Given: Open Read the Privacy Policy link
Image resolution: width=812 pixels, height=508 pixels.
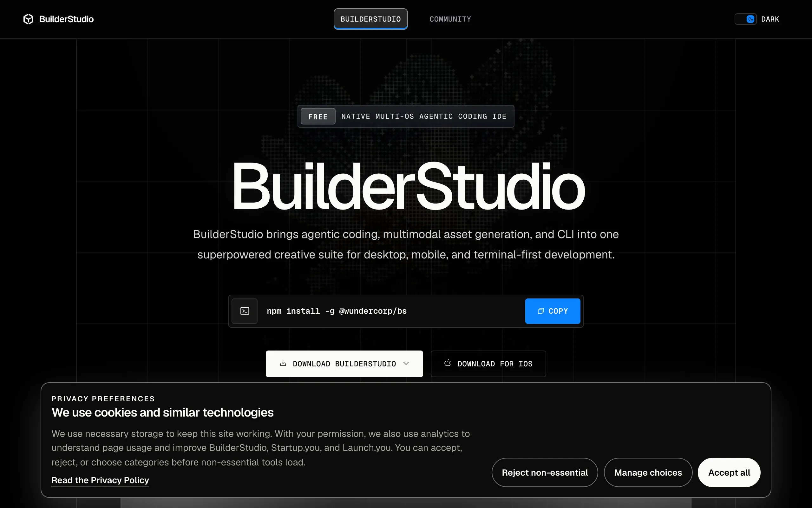Looking at the screenshot, I should 100,480.
